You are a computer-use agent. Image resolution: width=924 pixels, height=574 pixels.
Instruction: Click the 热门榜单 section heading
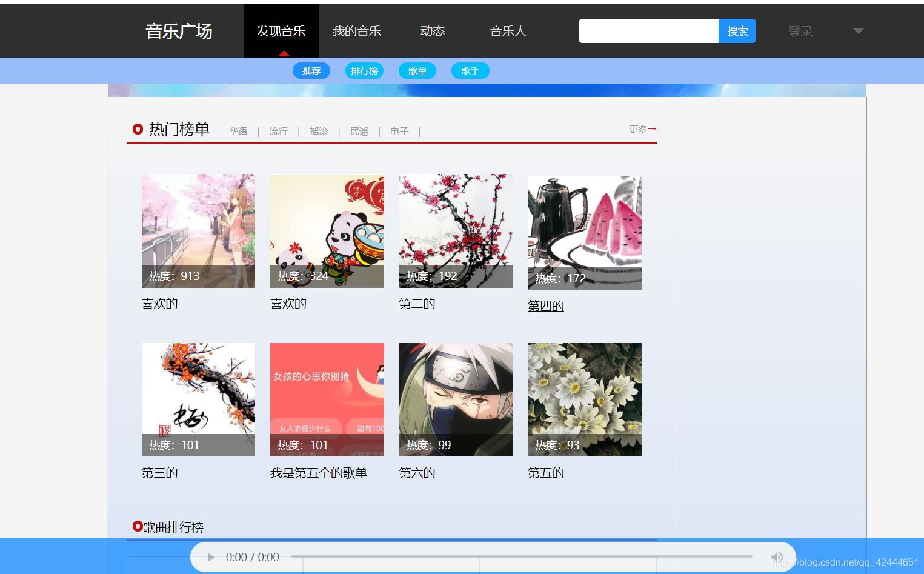click(x=179, y=129)
